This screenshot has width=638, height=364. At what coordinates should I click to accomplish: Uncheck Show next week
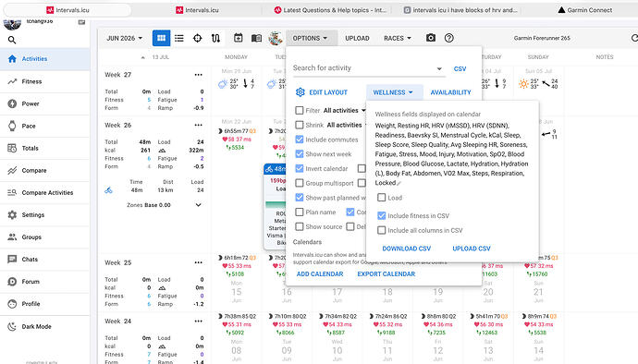(x=300, y=154)
